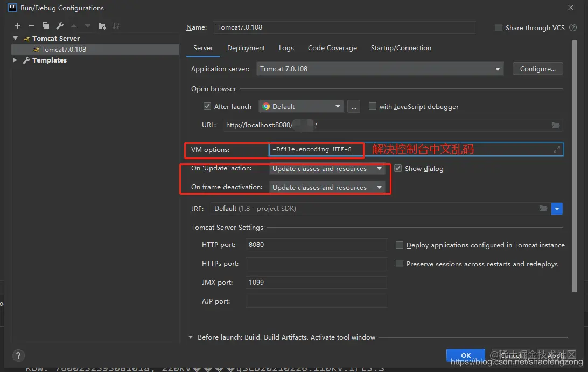Switch to Server tab
The height and width of the screenshot is (372, 588).
click(203, 48)
